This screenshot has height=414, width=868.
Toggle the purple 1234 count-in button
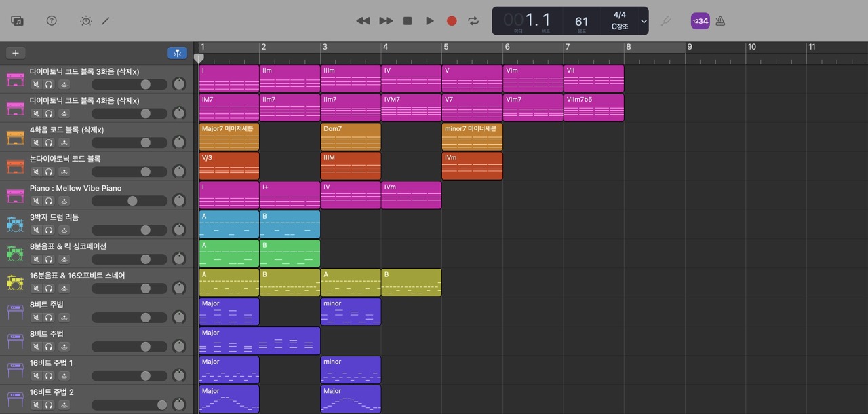pyautogui.click(x=700, y=21)
